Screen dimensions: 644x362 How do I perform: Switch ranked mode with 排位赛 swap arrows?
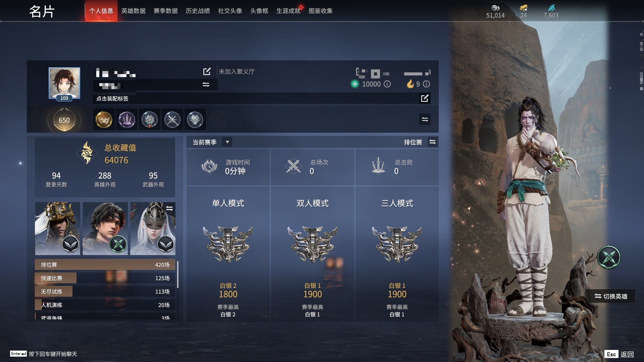click(433, 142)
